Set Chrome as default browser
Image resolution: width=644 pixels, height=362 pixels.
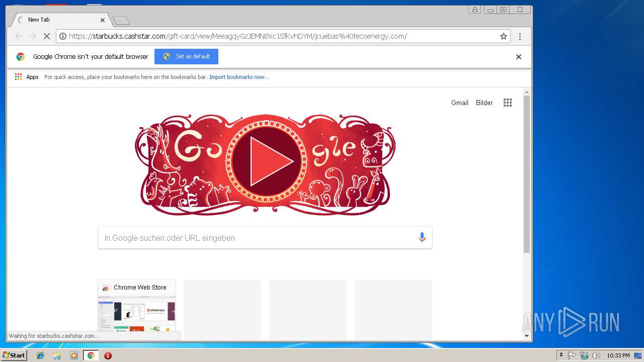[x=186, y=56]
